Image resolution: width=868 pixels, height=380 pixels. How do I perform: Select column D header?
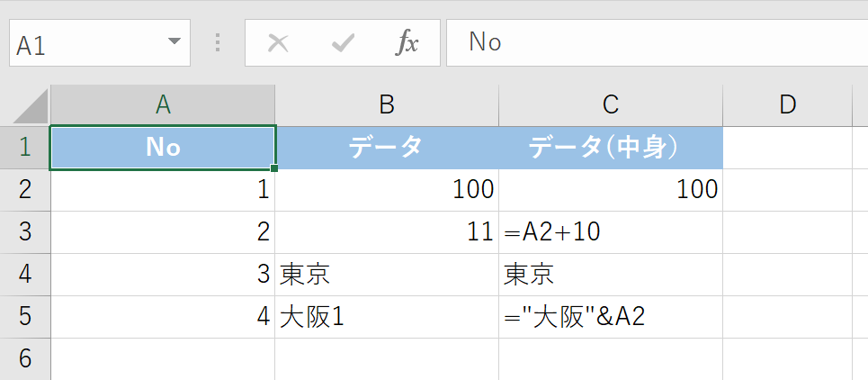click(787, 105)
